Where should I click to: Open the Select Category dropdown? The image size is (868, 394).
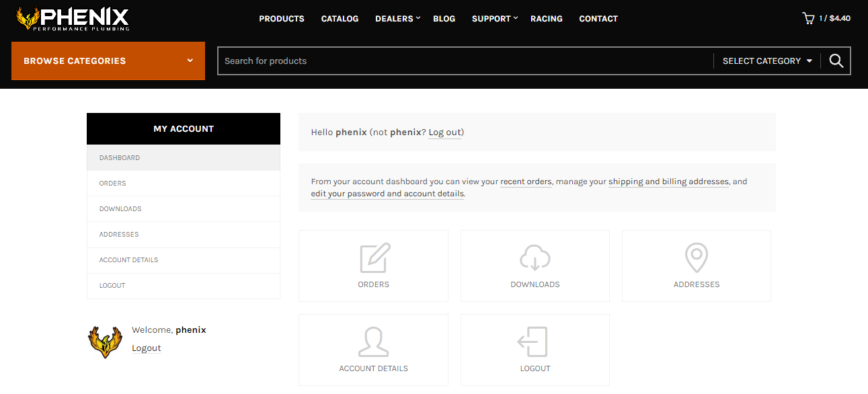(767, 61)
